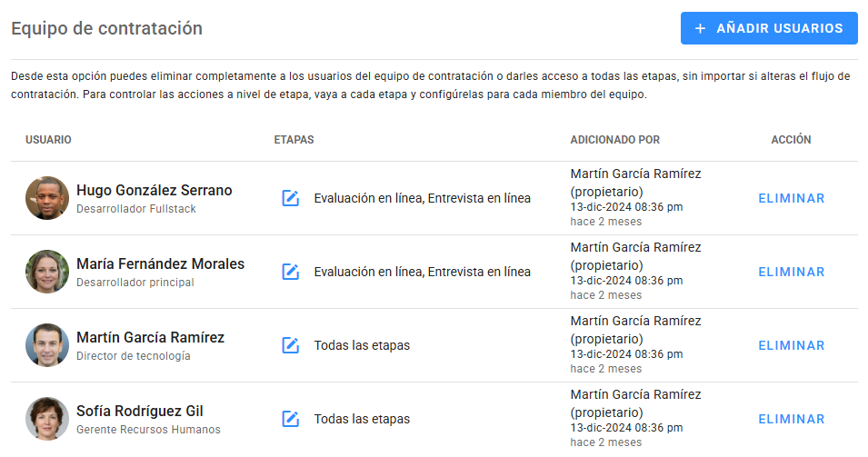This screenshot has width=868, height=457.
Task: Click edit stages icon for Martín García Ramírez
Action: 291,345
